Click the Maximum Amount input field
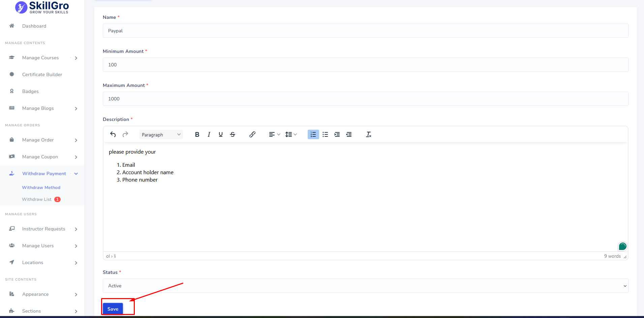 [x=365, y=99]
